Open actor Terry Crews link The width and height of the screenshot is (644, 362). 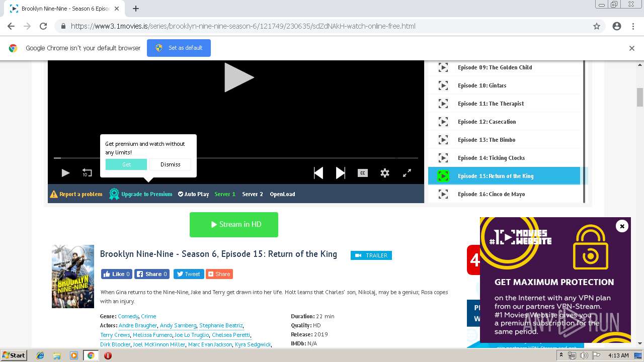point(115,335)
